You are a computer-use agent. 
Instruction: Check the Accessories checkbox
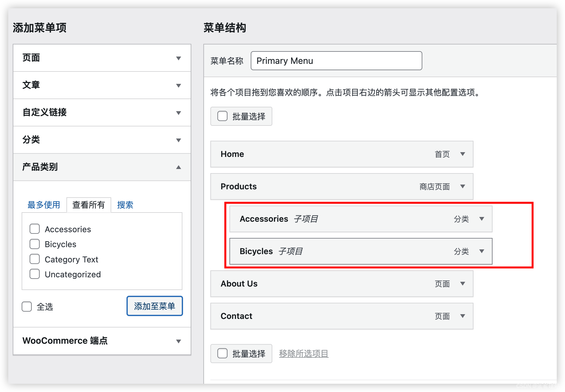coord(35,229)
